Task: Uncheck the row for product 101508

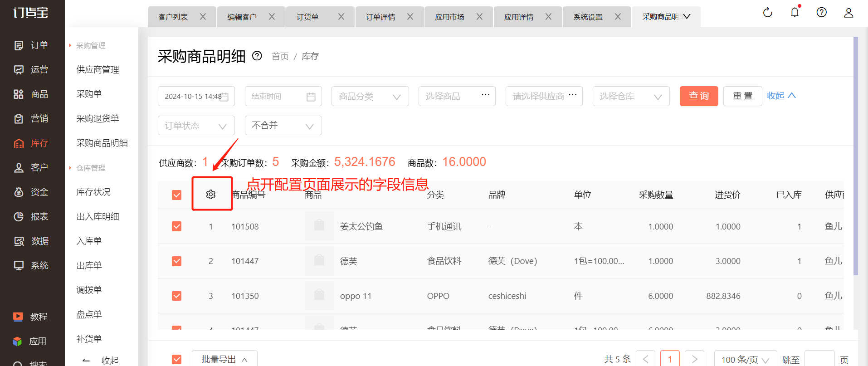Action: click(x=177, y=226)
